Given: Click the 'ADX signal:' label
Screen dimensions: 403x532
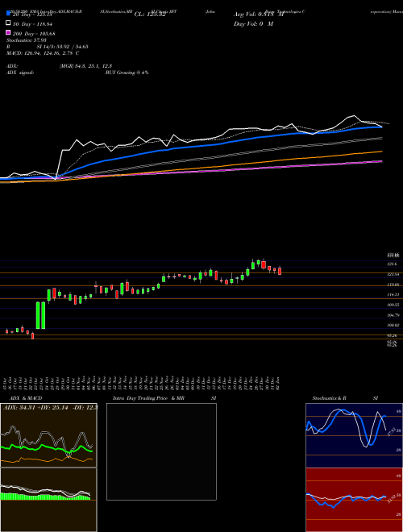Looking at the screenshot, I should pyautogui.click(x=20, y=73).
